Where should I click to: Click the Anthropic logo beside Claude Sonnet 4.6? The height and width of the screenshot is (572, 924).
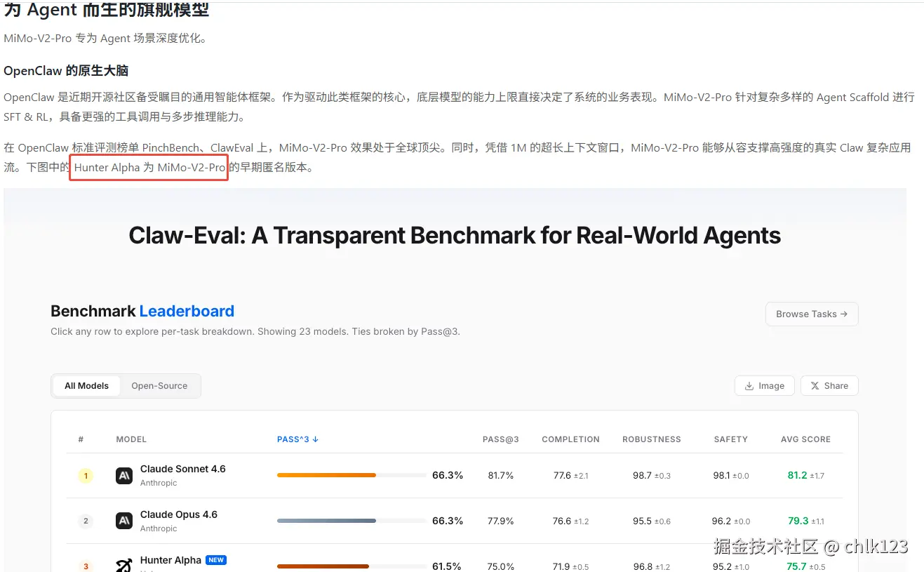pos(124,476)
